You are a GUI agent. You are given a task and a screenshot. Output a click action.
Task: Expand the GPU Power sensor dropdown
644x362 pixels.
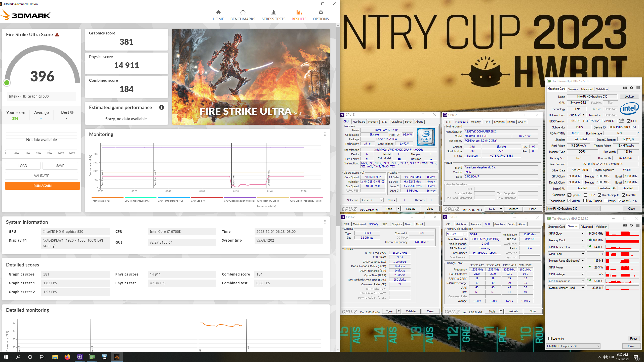tap(583, 267)
